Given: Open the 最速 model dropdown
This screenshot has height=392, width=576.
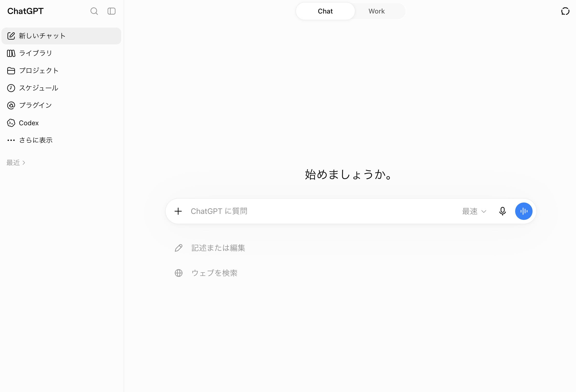Looking at the screenshot, I should pos(474,211).
